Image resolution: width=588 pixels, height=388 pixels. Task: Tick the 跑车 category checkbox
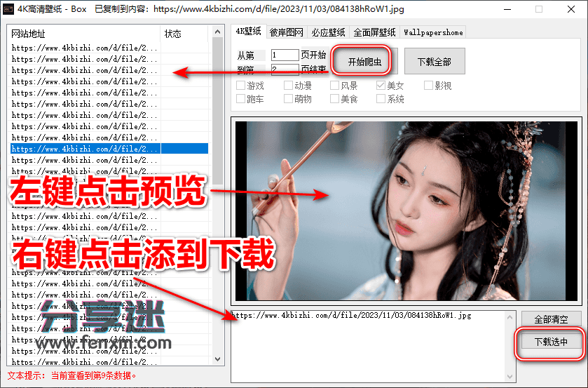click(x=242, y=100)
